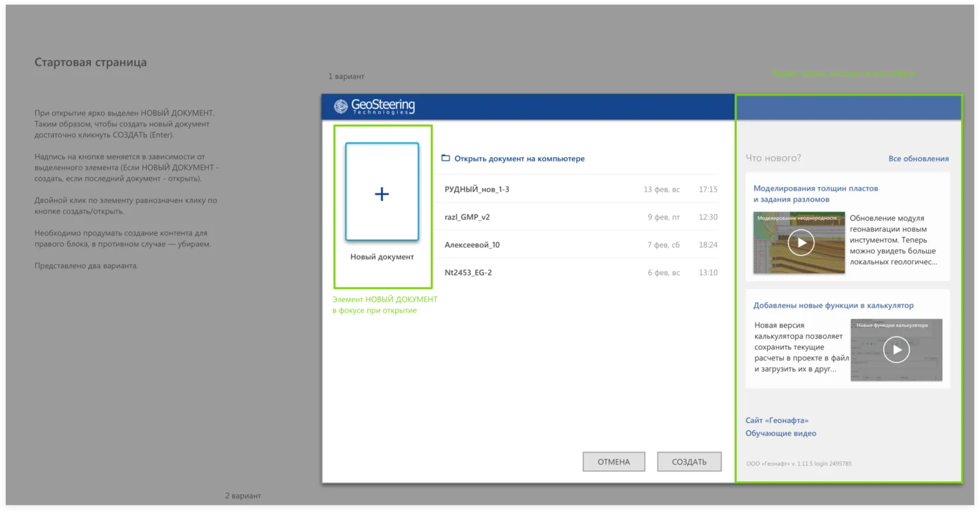Play the Новые функции калькулятора video
The height and width of the screenshot is (512, 980).
[896, 350]
